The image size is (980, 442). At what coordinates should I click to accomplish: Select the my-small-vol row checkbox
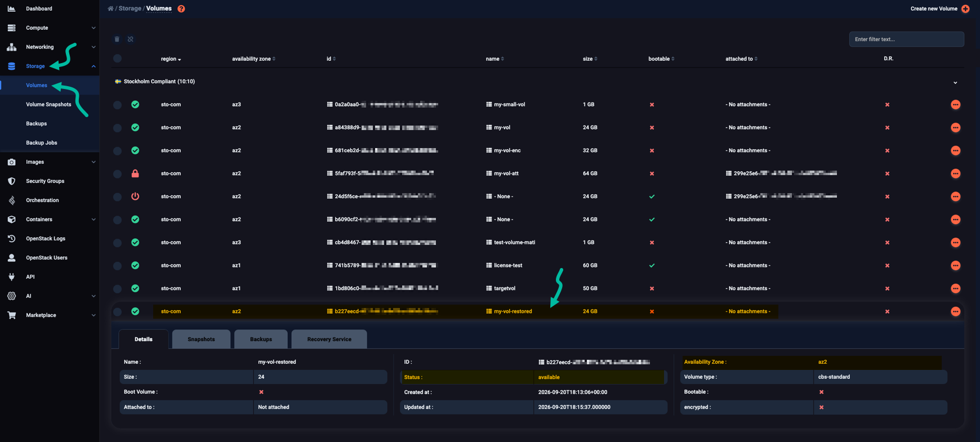pyautogui.click(x=117, y=105)
